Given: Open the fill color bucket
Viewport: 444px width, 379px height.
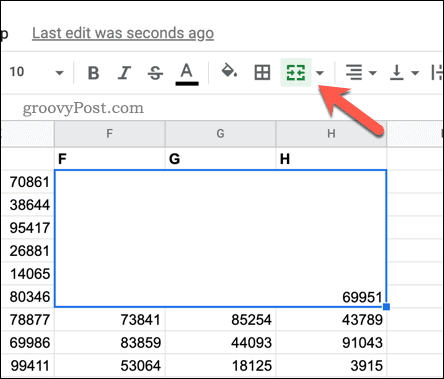Looking at the screenshot, I should tap(229, 71).
